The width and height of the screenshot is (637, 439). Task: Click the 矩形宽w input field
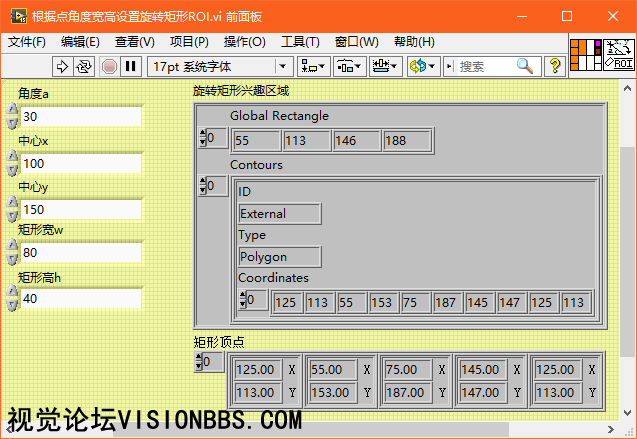(80, 253)
